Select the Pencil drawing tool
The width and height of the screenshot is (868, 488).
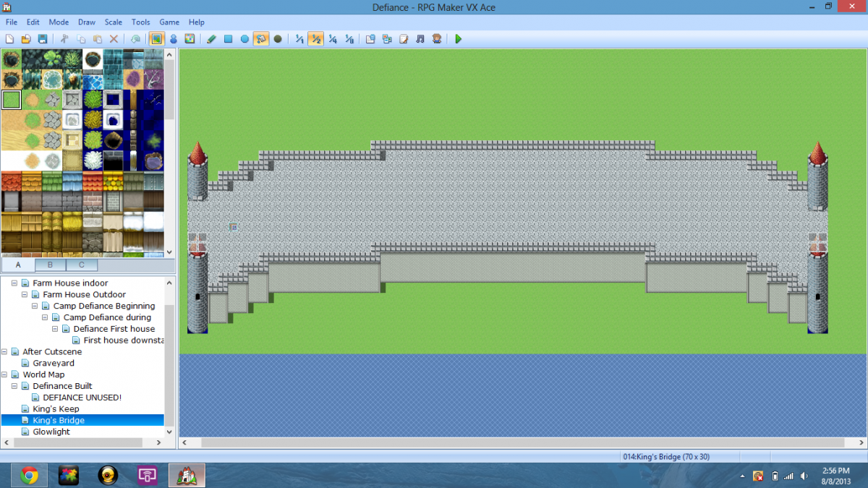coord(211,39)
